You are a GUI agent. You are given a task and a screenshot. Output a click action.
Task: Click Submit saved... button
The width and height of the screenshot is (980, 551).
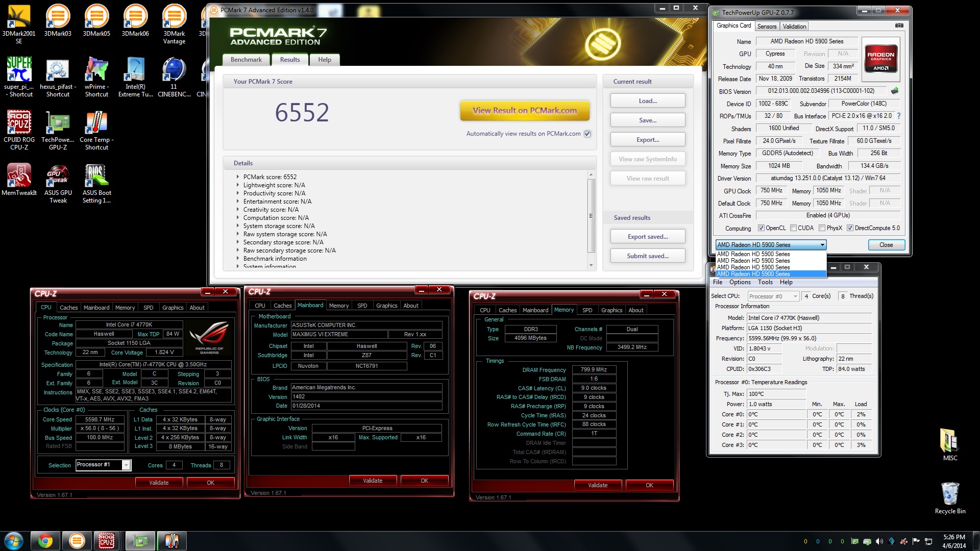point(648,256)
